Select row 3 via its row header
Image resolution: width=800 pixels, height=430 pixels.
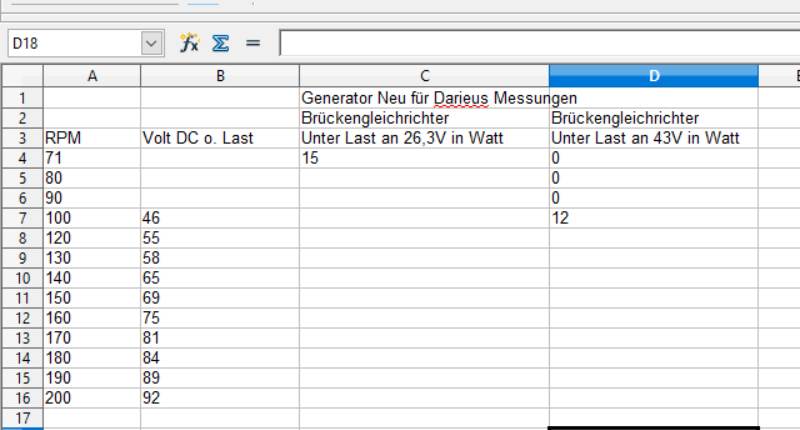22,138
